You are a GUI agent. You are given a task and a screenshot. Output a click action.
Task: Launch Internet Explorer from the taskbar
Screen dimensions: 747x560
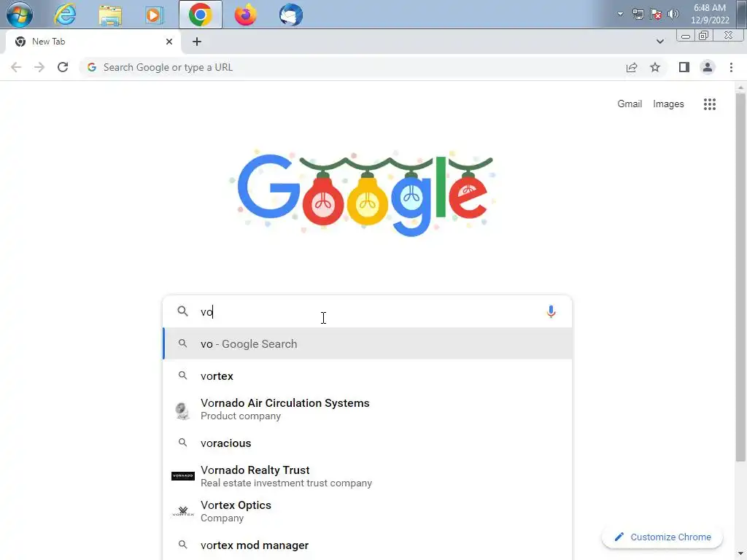pyautogui.click(x=65, y=15)
